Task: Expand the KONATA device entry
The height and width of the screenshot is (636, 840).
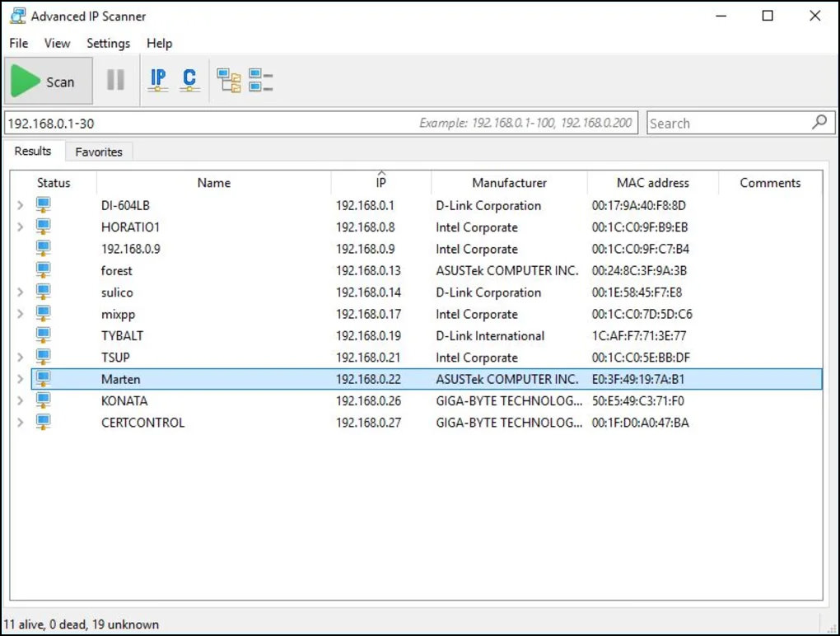Action: tap(20, 400)
